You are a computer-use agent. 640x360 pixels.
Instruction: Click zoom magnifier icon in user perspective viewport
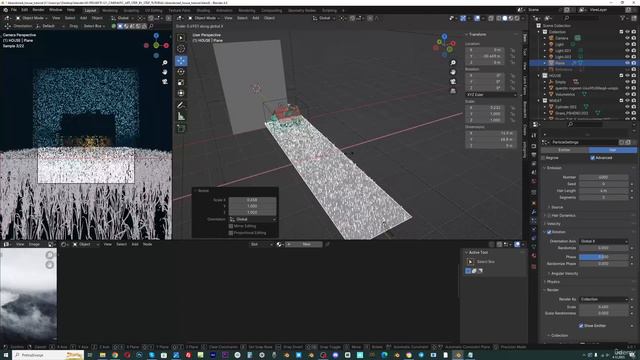pos(453,62)
